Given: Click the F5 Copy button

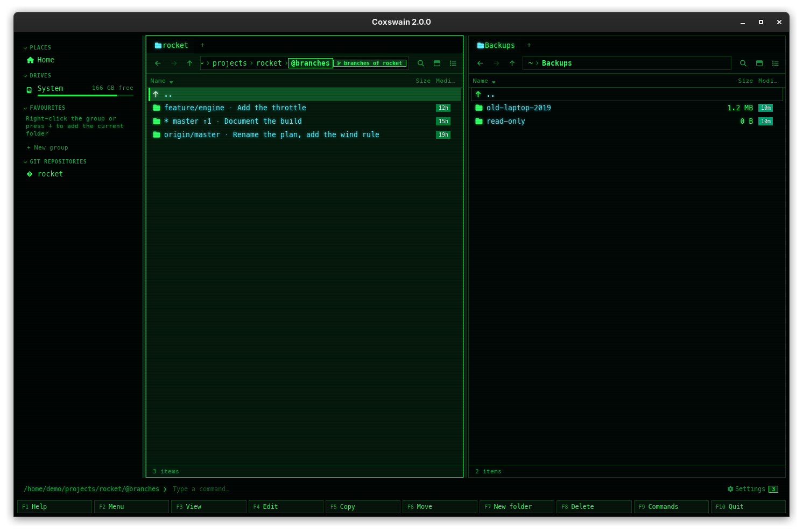Looking at the screenshot, I should 363,507.
